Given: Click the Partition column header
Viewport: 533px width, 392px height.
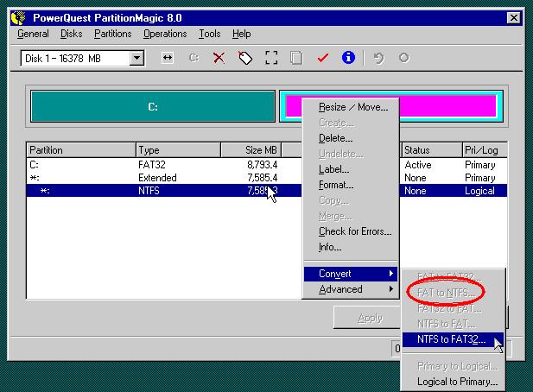Looking at the screenshot, I should 81,149.
